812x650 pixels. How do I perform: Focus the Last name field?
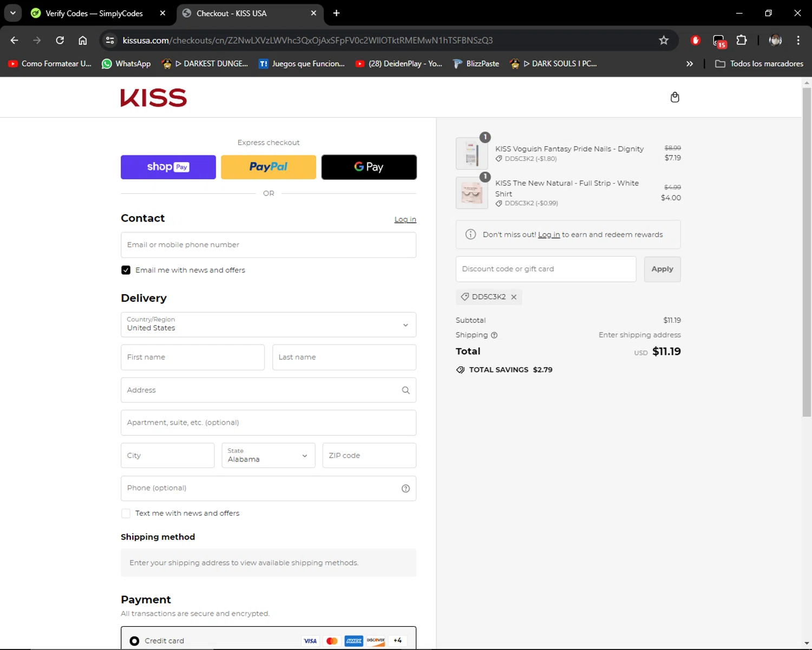click(344, 357)
